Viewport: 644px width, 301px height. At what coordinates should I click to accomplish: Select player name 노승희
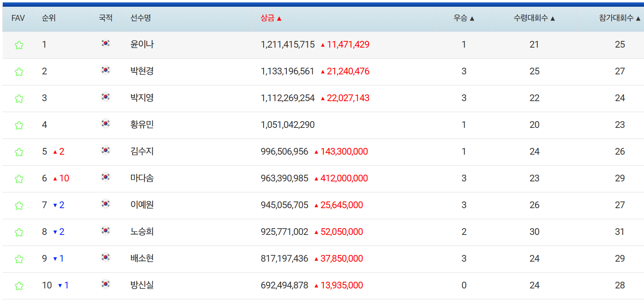point(142,232)
